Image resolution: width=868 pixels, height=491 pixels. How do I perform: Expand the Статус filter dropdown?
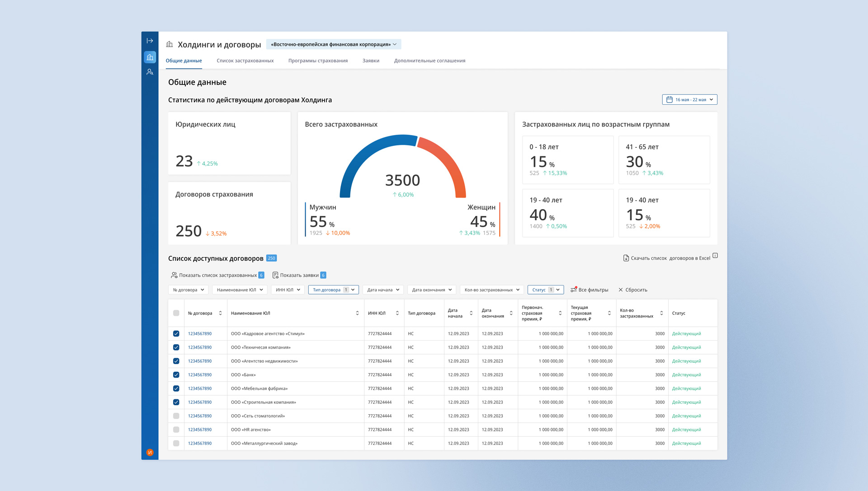pos(545,290)
